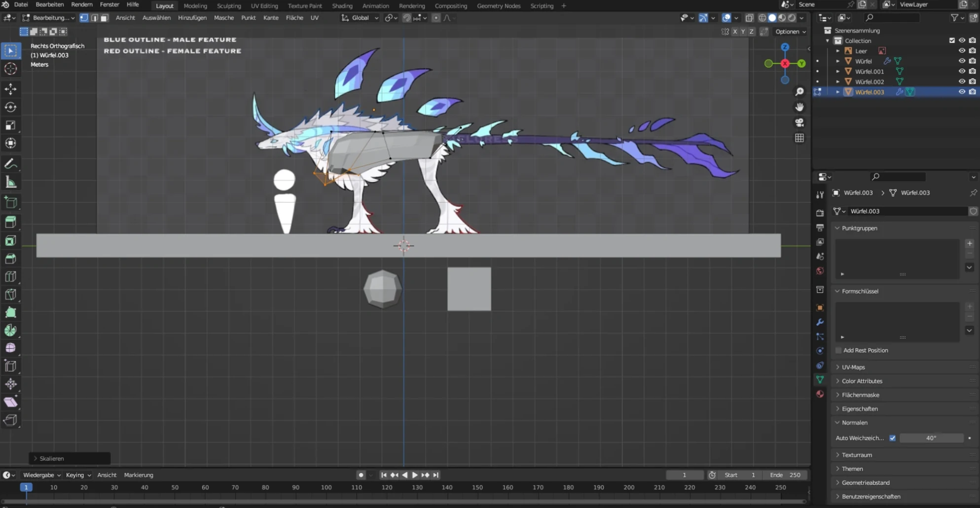Switch to the Shading workspace tab

342,5
